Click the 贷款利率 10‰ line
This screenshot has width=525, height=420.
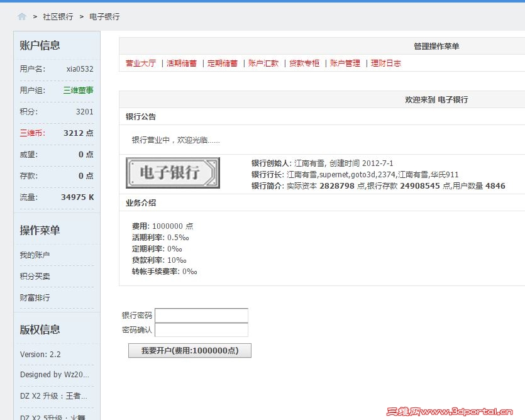click(159, 260)
